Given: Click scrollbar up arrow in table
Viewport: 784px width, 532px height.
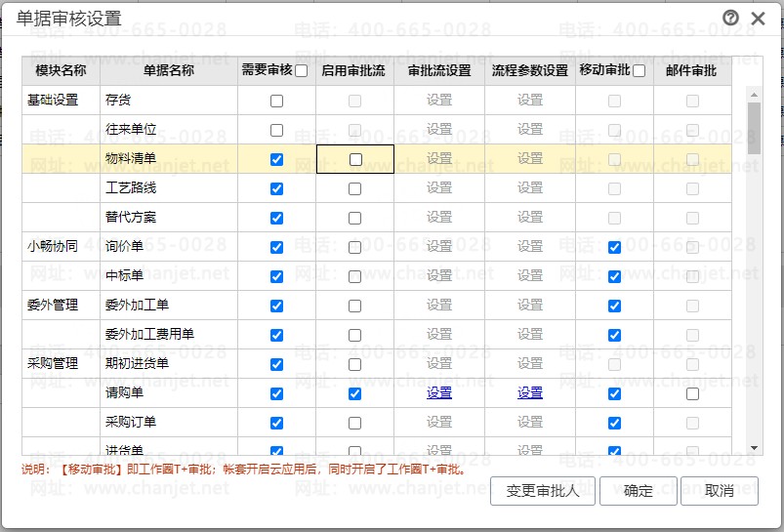Looking at the screenshot, I should pyautogui.click(x=754, y=94).
